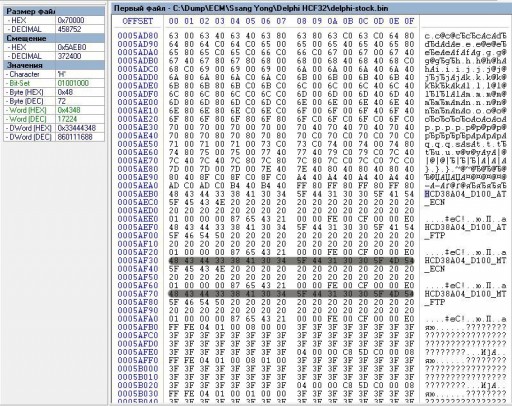Select offset row 0005AFE0

[x=138, y=352]
